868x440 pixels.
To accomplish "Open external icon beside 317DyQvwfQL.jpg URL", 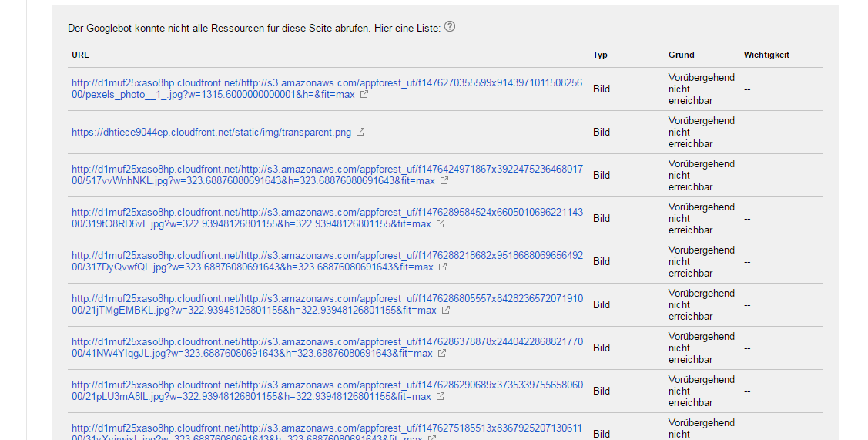I will [x=443, y=267].
